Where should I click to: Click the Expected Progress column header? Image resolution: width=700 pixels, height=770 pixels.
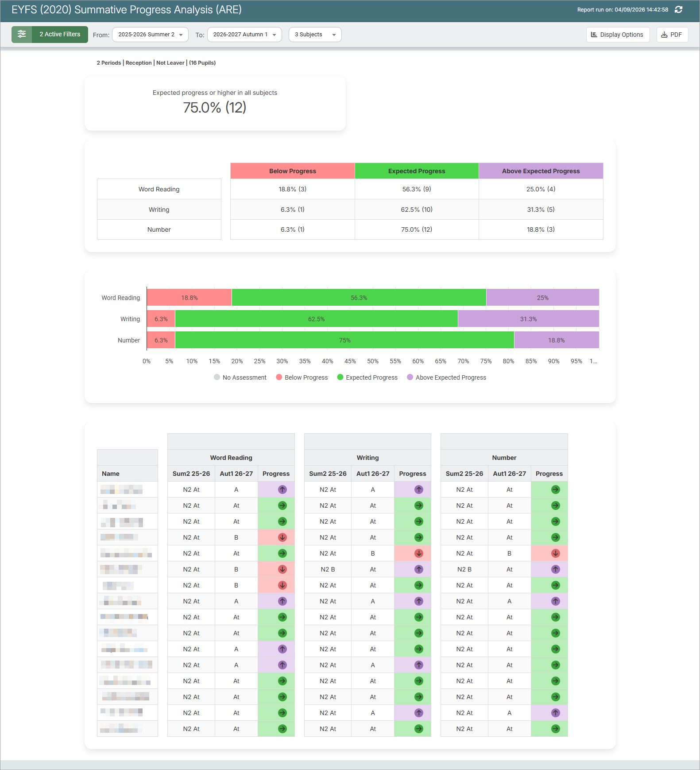point(417,171)
